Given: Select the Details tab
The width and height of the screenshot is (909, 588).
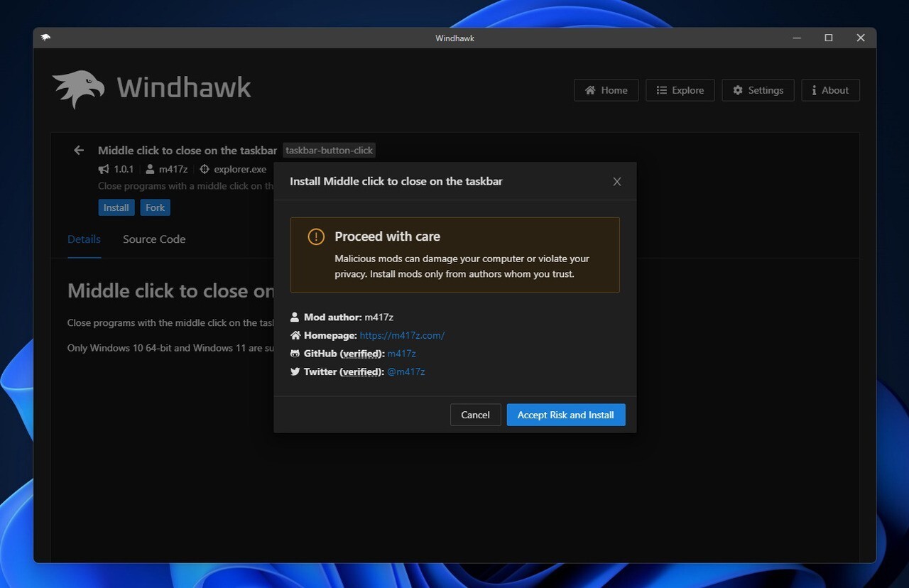Looking at the screenshot, I should point(84,239).
